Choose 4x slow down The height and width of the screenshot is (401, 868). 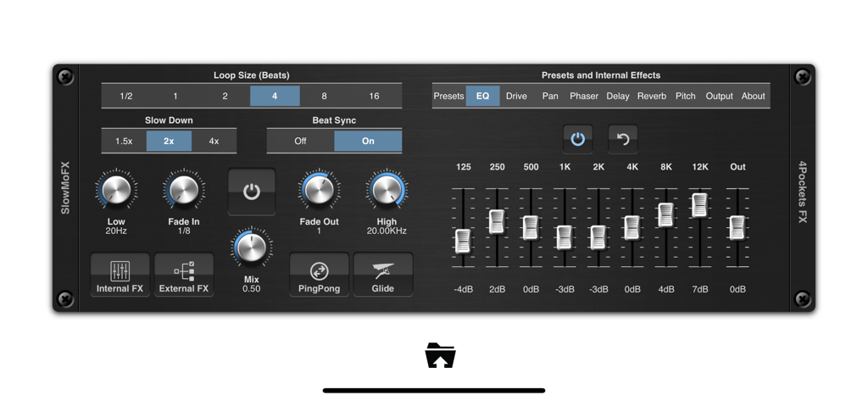pyautogui.click(x=214, y=141)
